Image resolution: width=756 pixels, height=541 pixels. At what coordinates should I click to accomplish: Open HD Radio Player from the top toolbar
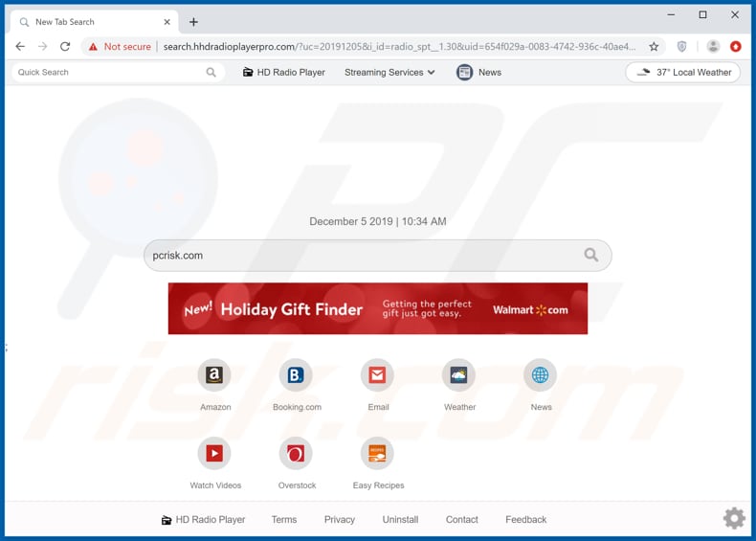point(283,73)
